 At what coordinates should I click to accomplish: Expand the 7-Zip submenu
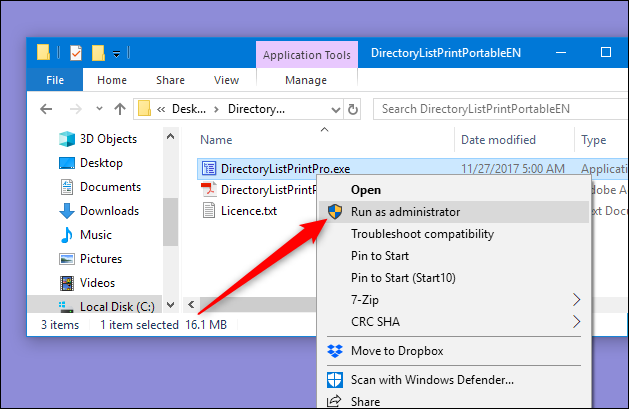click(x=454, y=300)
